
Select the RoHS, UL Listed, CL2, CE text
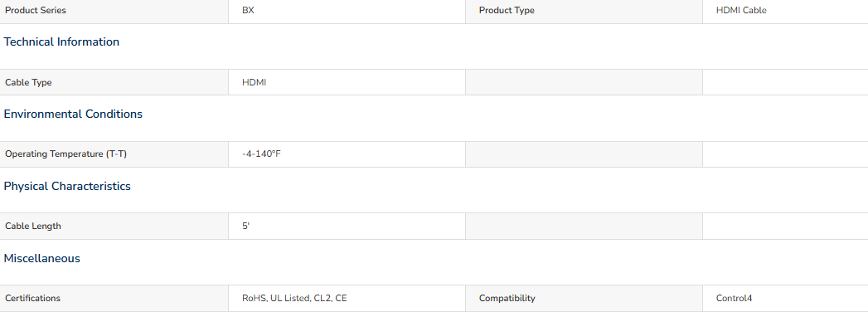pyautogui.click(x=294, y=298)
